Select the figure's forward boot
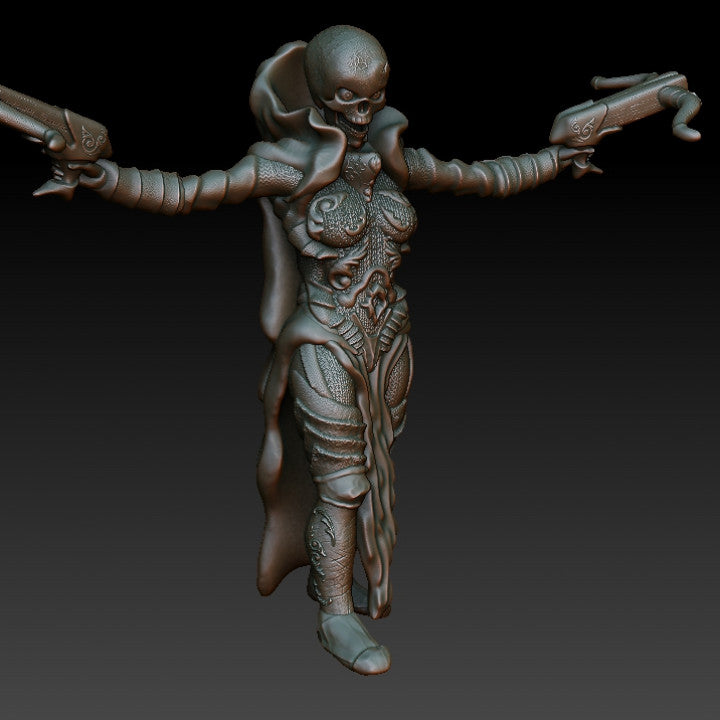The width and height of the screenshot is (720, 720). (355, 640)
